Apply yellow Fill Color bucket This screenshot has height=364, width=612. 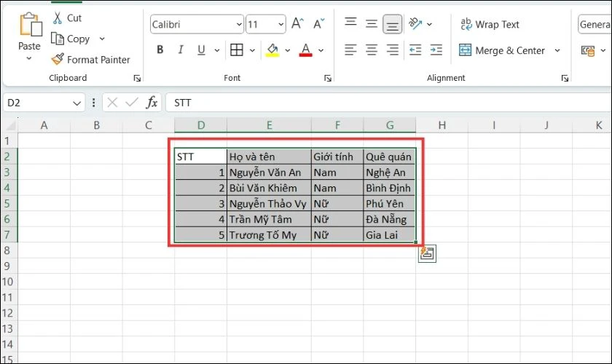pos(272,50)
